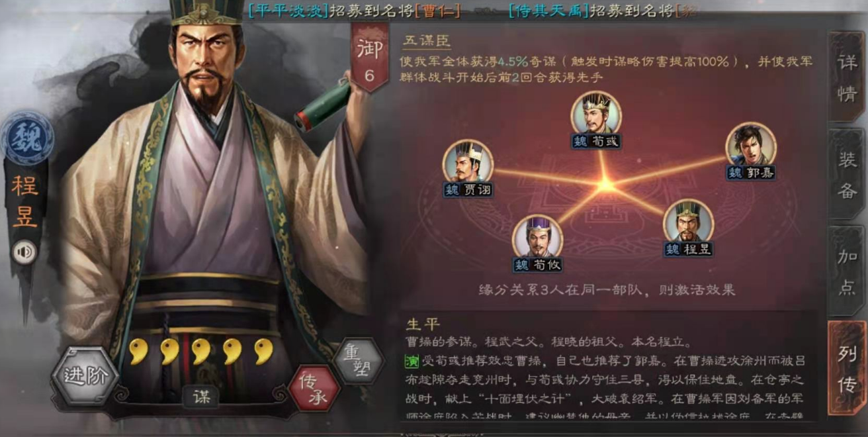Click the 荀彧 general portrait
This screenshot has width=868, height=437.
click(x=596, y=114)
